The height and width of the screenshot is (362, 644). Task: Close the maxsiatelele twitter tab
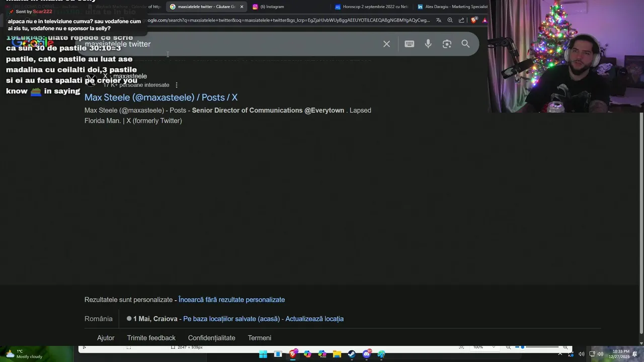pyautogui.click(x=242, y=7)
